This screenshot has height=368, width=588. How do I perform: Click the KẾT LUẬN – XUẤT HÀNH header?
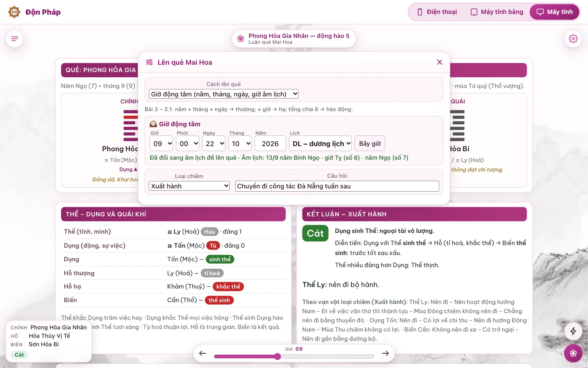pyautogui.click(x=415, y=214)
